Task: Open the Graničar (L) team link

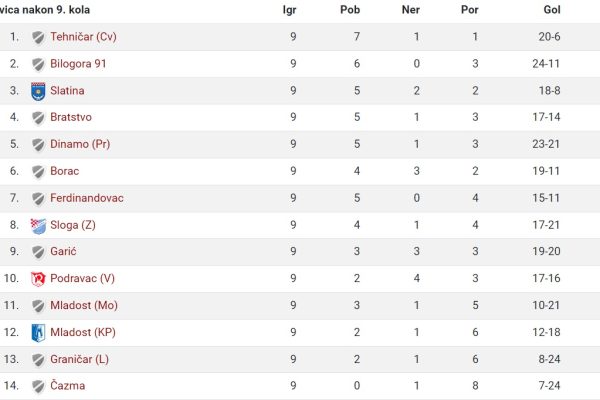Action: (x=79, y=359)
